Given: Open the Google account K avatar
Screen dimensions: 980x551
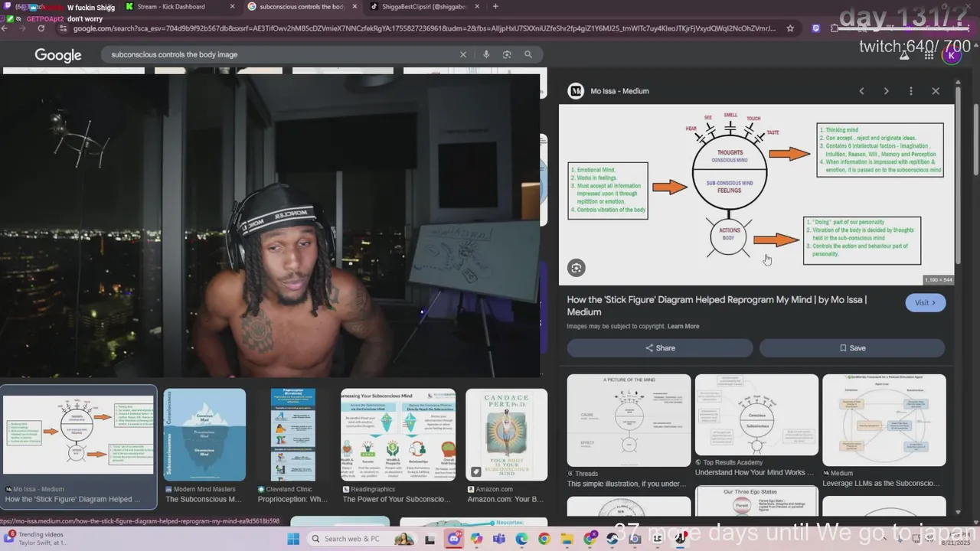Looking at the screenshot, I should (x=952, y=55).
